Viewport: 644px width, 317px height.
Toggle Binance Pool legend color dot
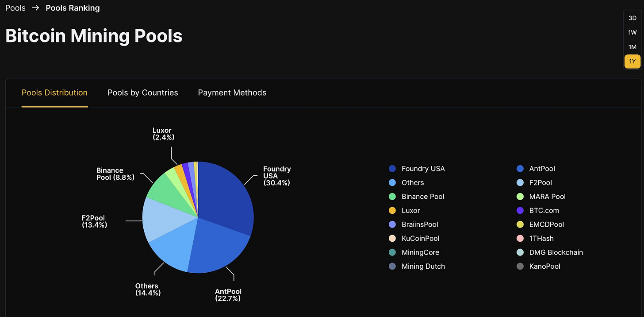(392, 197)
